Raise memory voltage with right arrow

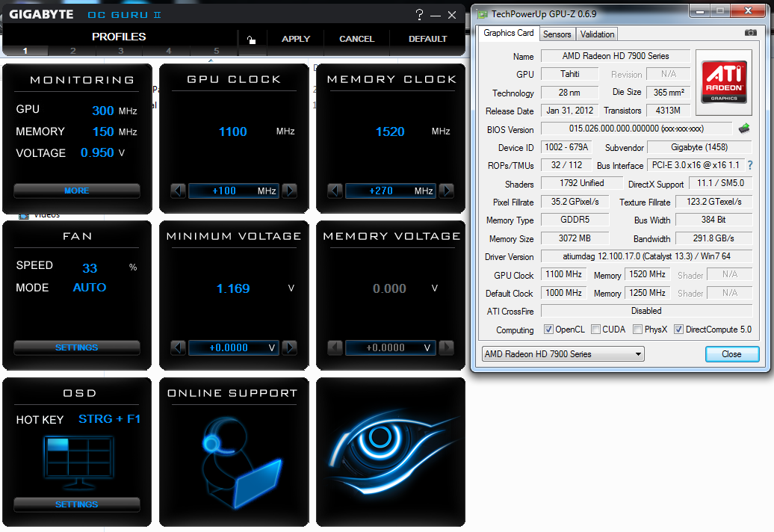coord(447,348)
